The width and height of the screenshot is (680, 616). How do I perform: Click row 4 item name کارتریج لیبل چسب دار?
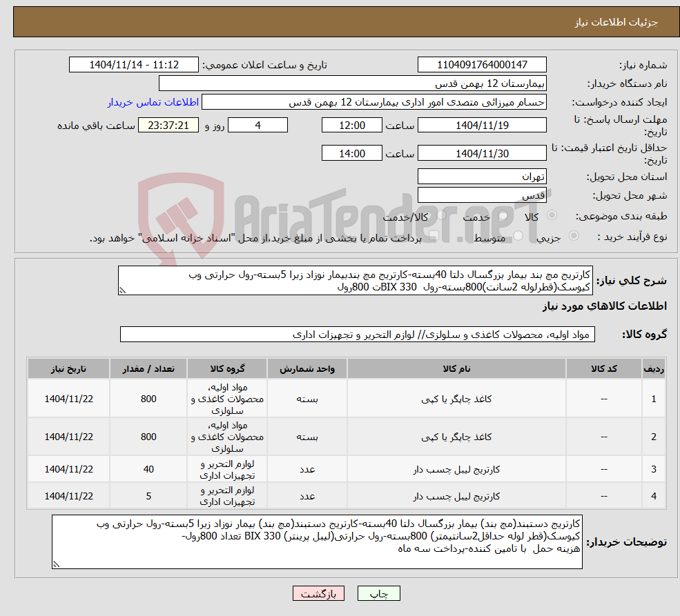pyautogui.click(x=456, y=496)
